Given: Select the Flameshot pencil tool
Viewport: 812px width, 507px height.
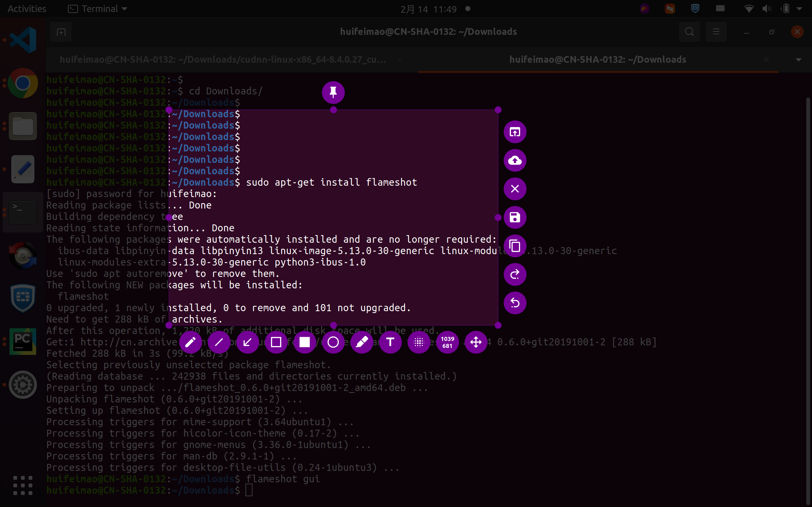Looking at the screenshot, I should coord(190,342).
